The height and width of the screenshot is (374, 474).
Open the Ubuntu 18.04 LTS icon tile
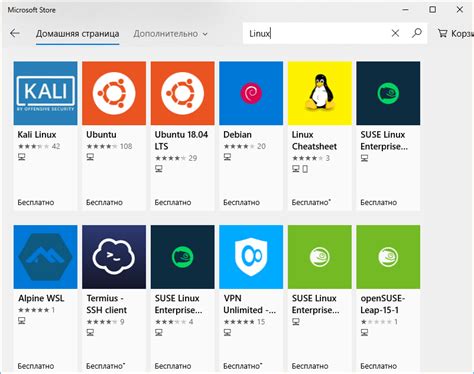click(x=183, y=93)
